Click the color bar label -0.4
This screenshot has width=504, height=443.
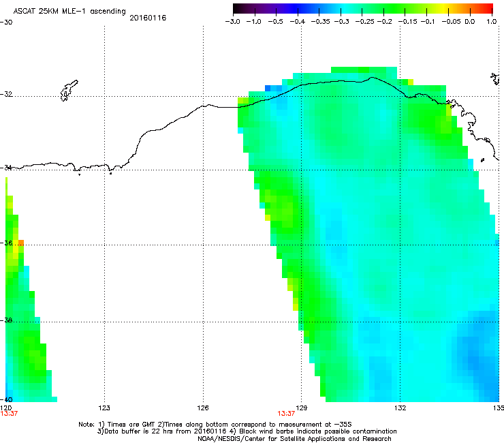click(298, 22)
